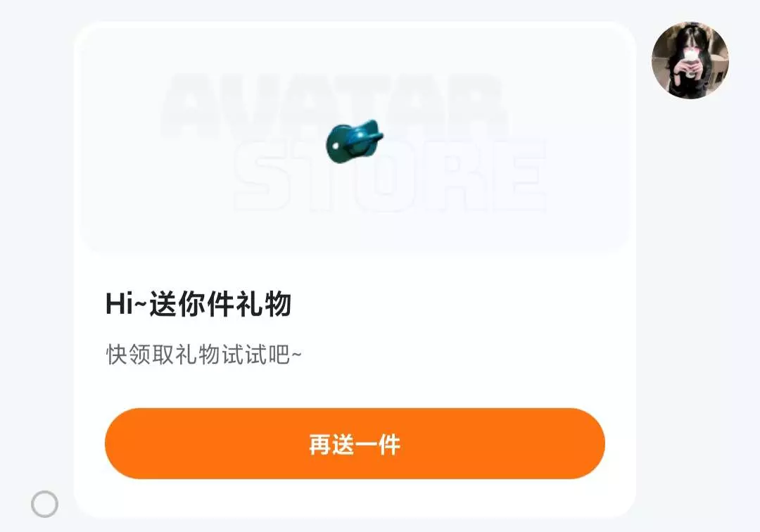Viewport: 760px width, 532px height.
Task: Tap the character 再 on orange button
Action: coord(320,444)
